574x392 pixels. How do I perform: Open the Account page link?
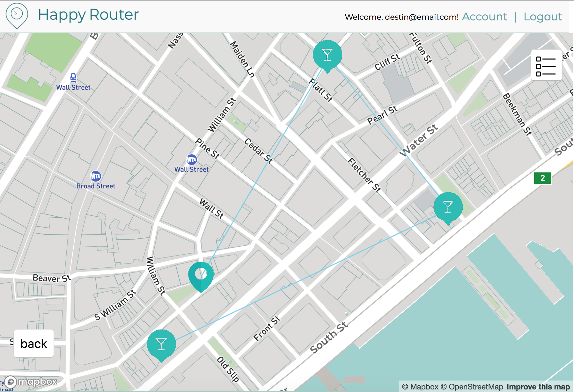(484, 17)
